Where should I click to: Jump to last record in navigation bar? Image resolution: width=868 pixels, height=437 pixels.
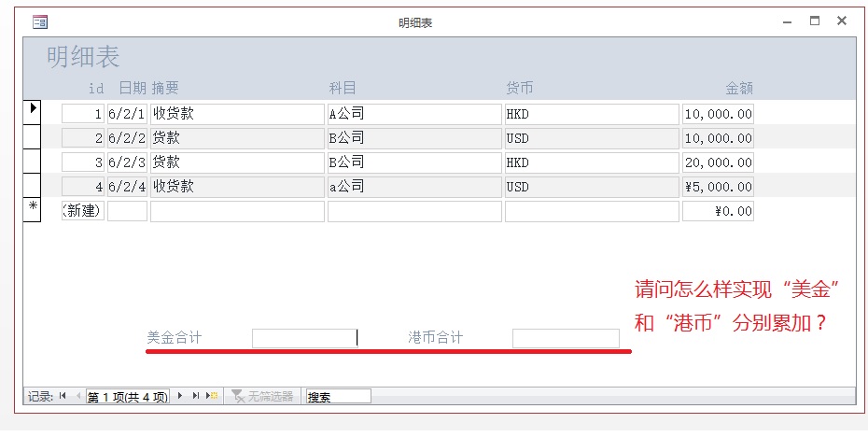(x=196, y=396)
